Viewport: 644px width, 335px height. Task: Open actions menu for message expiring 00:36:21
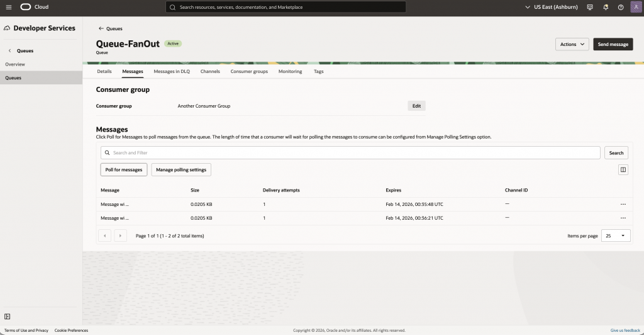pos(623,219)
